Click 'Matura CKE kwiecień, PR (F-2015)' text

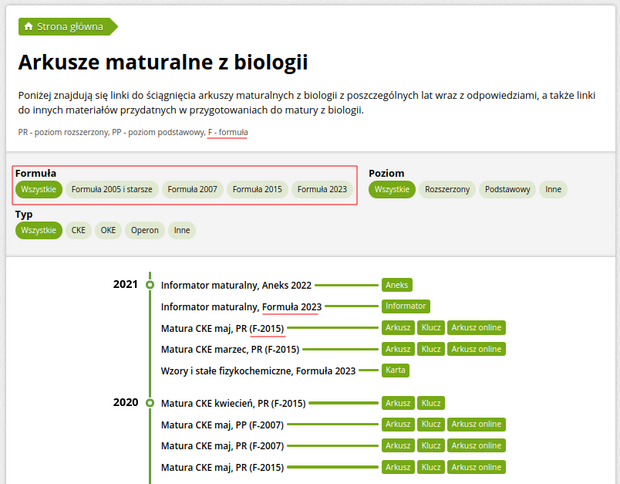tap(233, 403)
